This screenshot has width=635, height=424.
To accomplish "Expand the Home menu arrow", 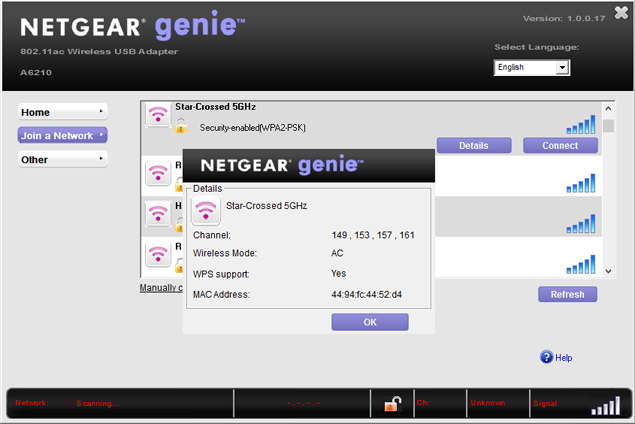I will pyautogui.click(x=101, y=111).
